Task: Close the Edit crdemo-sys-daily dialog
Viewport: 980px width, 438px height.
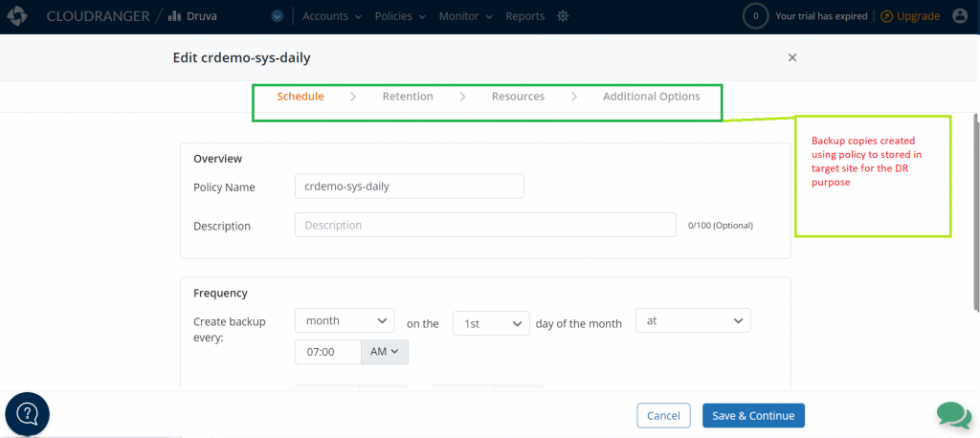Action: click(791, 57)
